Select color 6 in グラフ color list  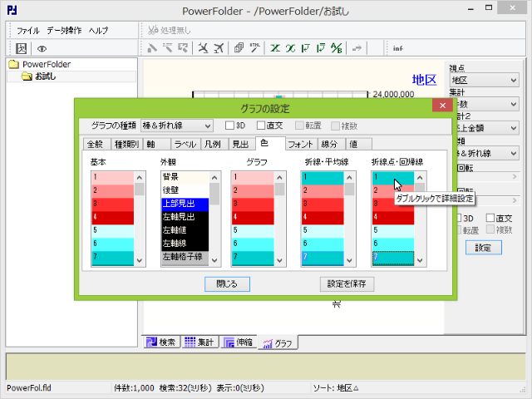click(x=253, y=244)
